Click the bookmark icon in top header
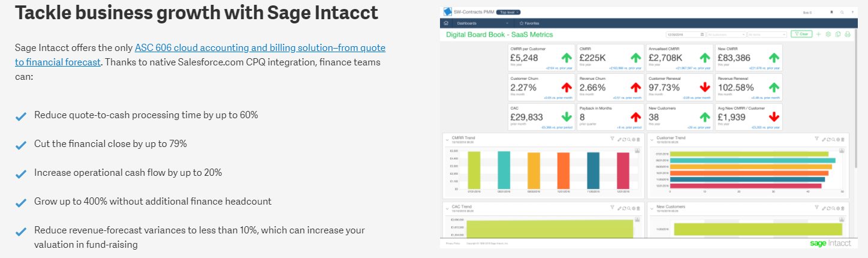868x258 pixels. tap(831, 12)
